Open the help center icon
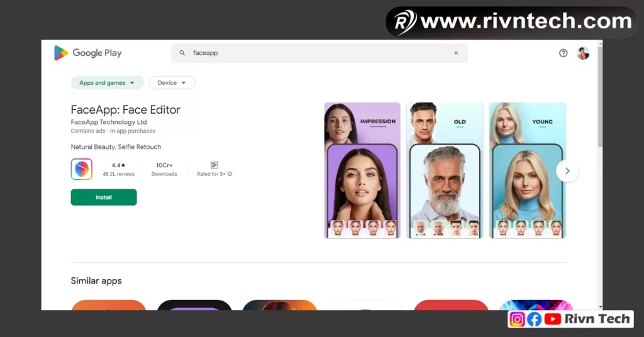Screen dimensions: 644x337 [x=563, y=53]
